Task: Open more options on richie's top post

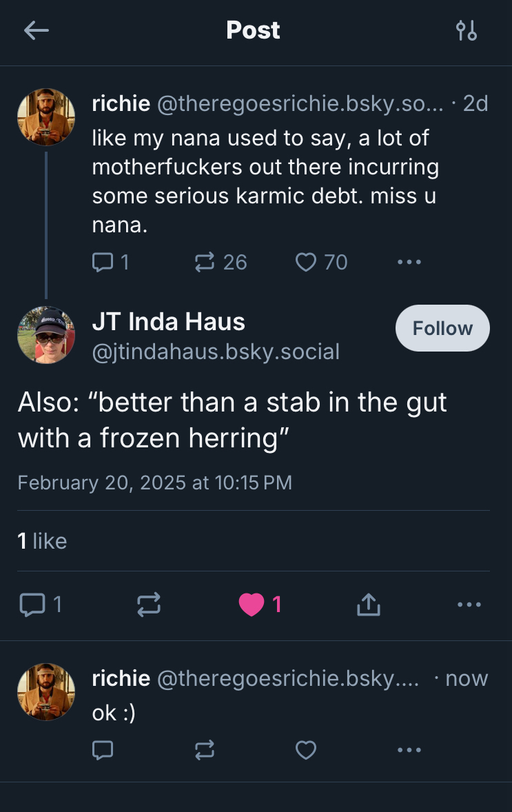Action: click(409, 262)
